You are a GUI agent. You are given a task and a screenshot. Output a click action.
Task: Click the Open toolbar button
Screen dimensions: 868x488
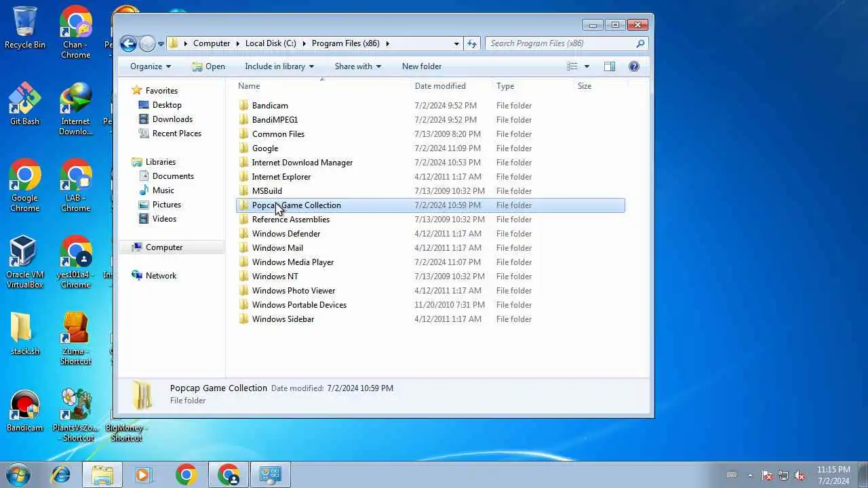[208, 66]
